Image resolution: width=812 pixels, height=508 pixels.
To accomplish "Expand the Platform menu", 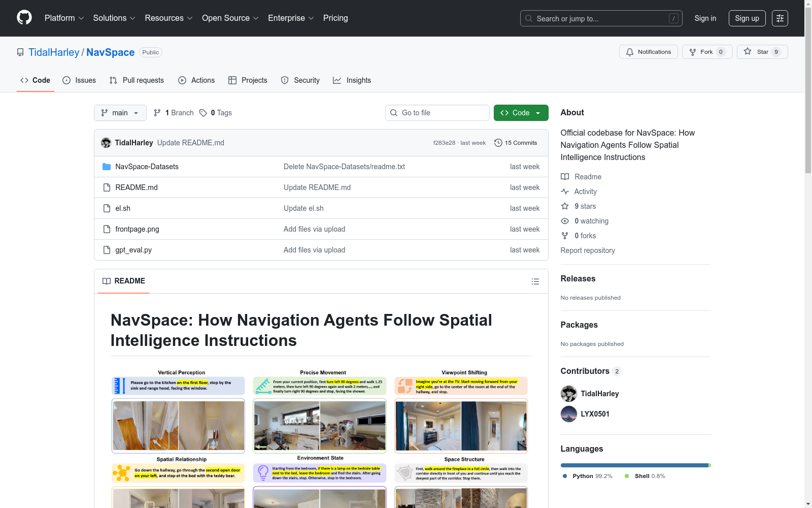I will [x=64, y=18].
